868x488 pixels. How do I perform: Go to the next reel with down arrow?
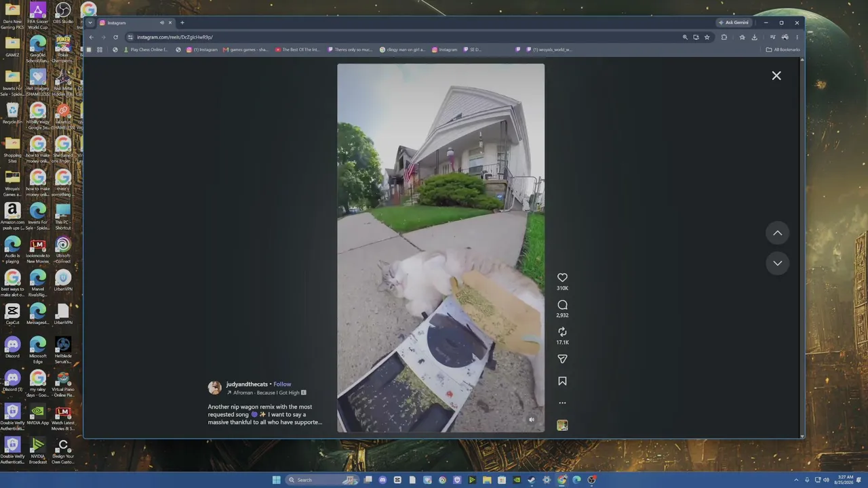(778, 263)
